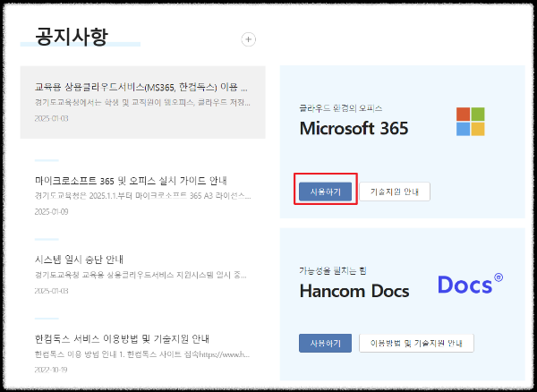Click 사용하기 under Microsoft 365
The height and width of the screenshot is (392, 537).
[x=326, y=192]
